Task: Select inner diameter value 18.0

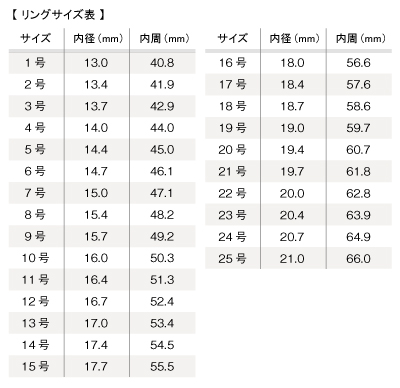Action: click(x=292, y=63)
